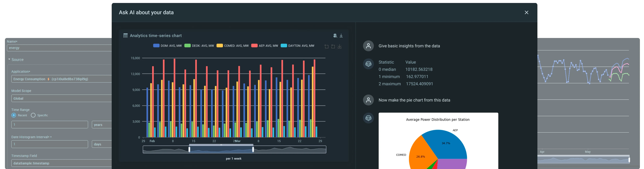This screenshot has height=169, width=644.
Task: Click user avatar beside 'Now make the pie chart'
Action: tap(368, 100)
